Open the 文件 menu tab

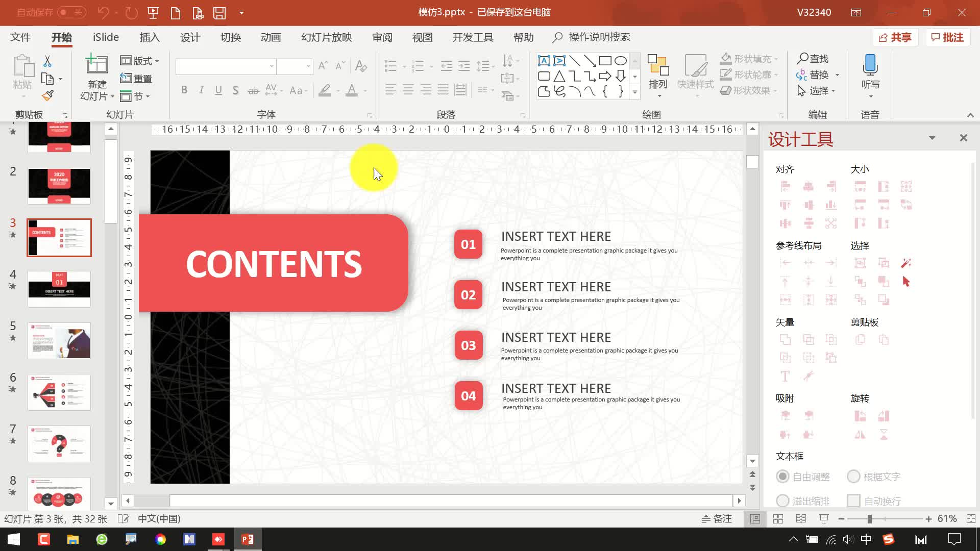point(20,37)
